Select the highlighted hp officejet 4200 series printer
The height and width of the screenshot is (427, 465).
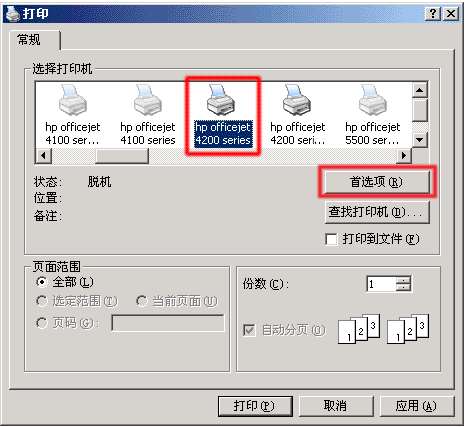[x=223, y=116]
